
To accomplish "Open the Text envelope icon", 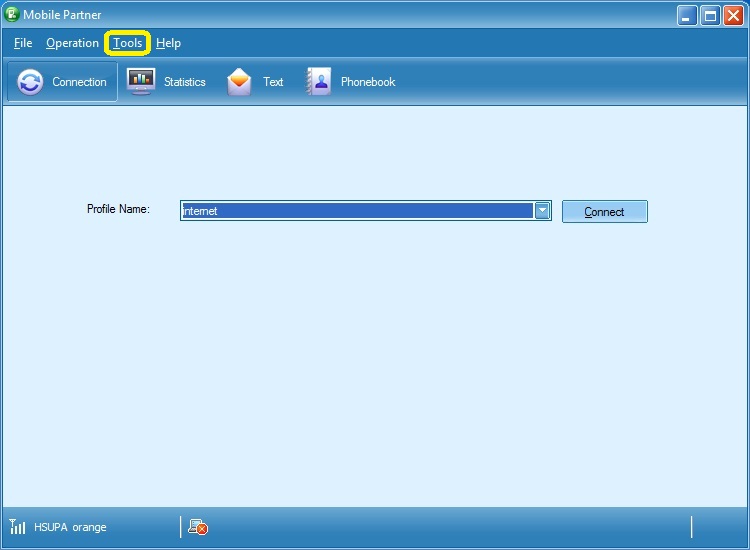I will click(239, 82).
